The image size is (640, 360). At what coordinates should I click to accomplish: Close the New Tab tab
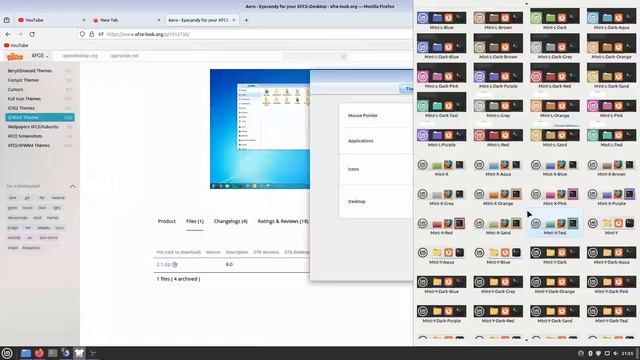click(x=159, y=20)
